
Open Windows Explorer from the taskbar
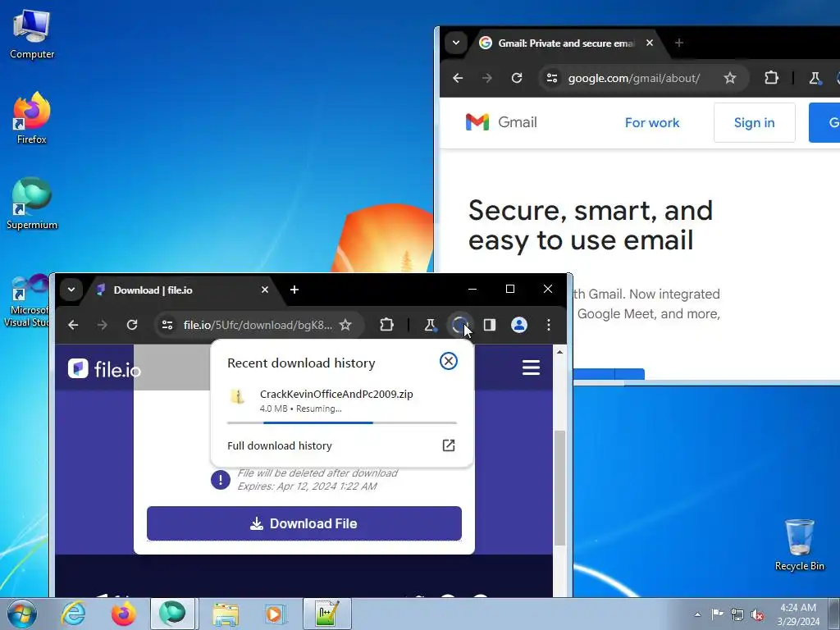click(x=226, y=614)
